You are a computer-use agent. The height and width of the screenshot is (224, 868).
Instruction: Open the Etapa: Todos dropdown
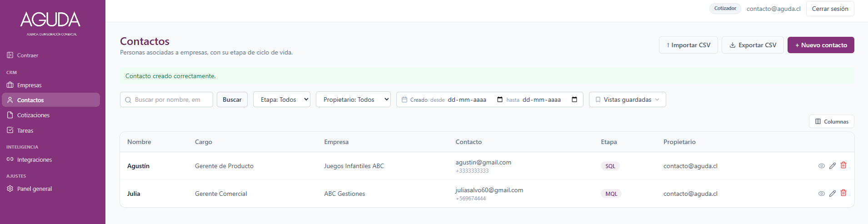(282, 100)
